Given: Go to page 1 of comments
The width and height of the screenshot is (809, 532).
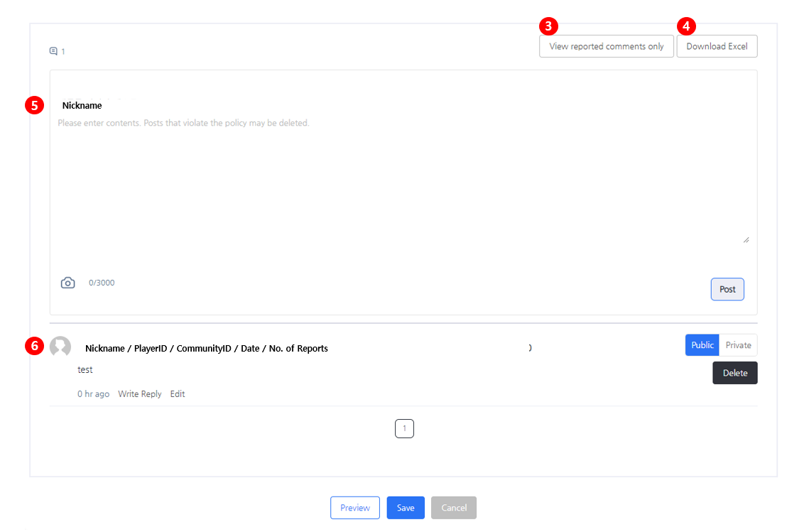Looking at the screenshot, I should click(404, 428).
